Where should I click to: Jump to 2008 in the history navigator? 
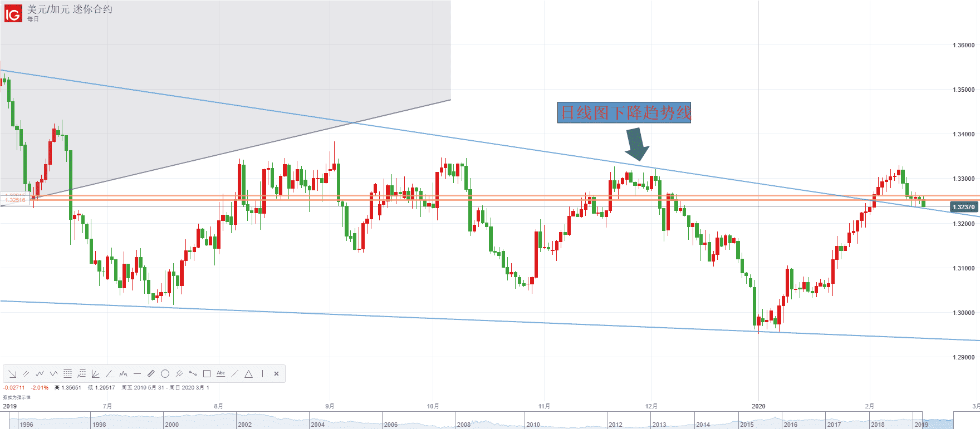click(464, 425)
